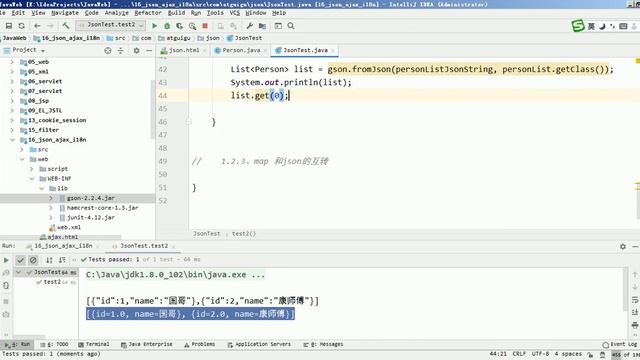Open Project Structure folder icon
Image resolution: width=640 pixels, height=360 pixels.
point(262,26)
